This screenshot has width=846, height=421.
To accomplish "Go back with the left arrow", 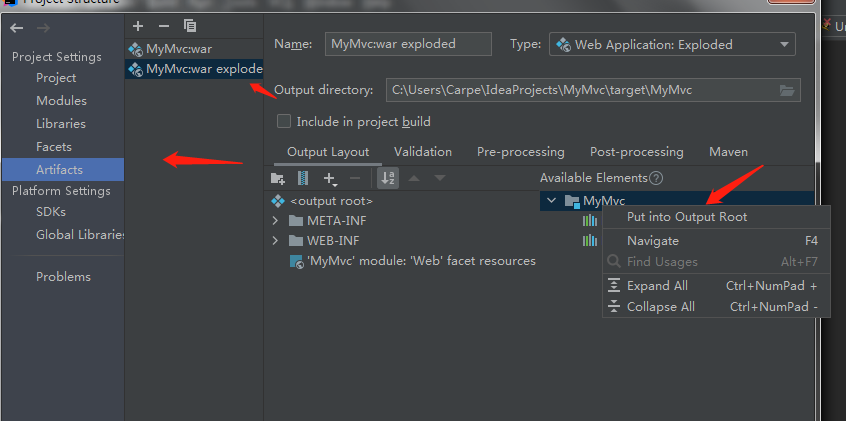I will (x=17, y=28).
